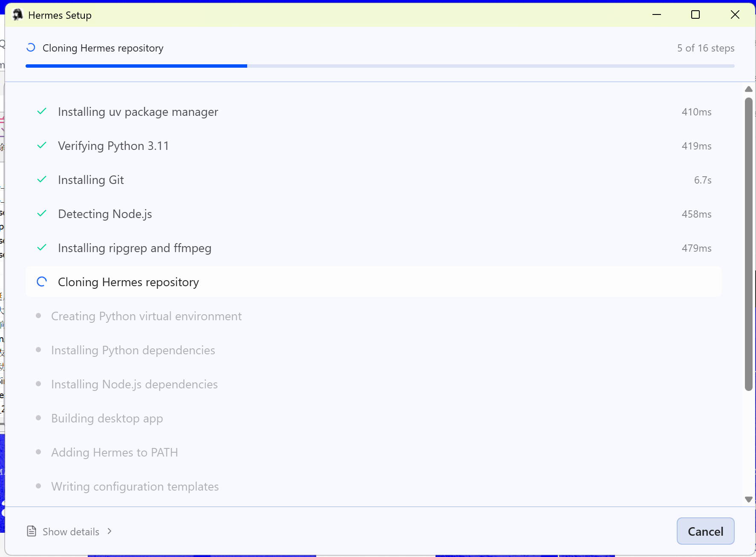Close the Hermes Setup window

pyautogui.click(x=735, y=15)
